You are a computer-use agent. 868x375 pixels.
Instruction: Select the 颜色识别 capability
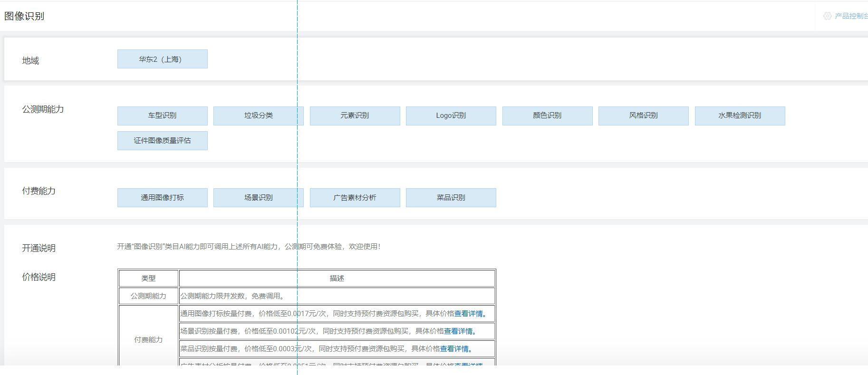click(548, 116)
